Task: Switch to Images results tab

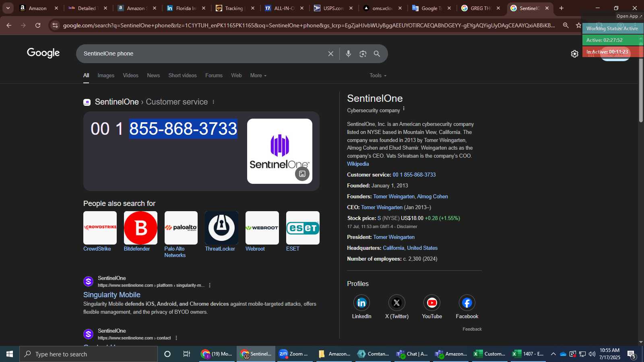Action: point(106,75)
